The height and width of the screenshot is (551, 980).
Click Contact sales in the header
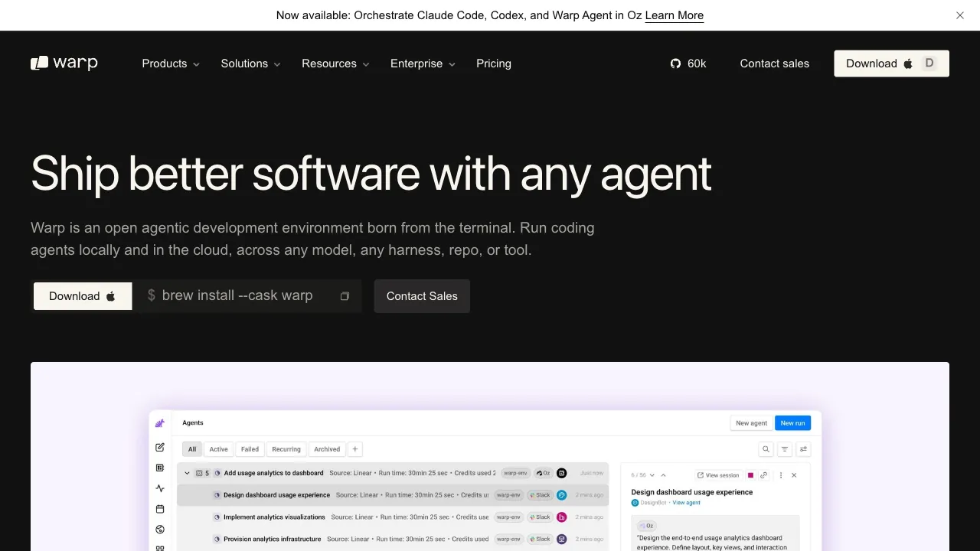tap(775, 64)
